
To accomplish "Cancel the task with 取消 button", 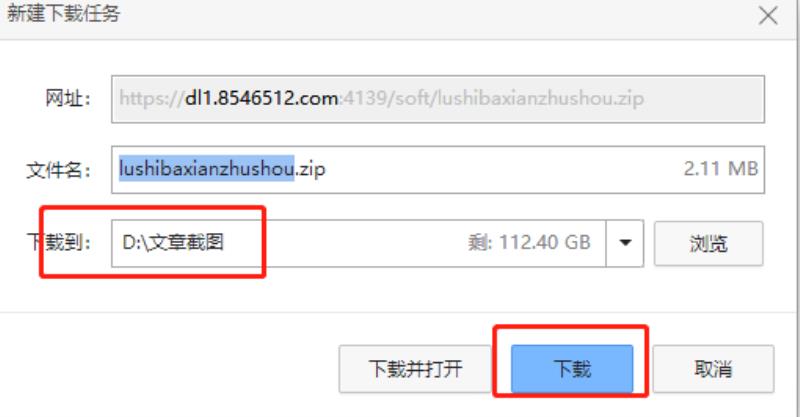I will pos(713,369).
